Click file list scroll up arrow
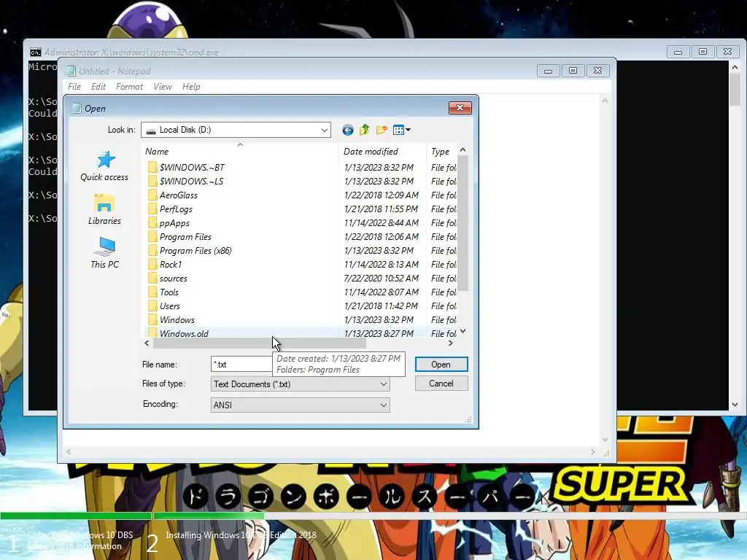Viewport: 747px width, 560px height. point(462,150)
